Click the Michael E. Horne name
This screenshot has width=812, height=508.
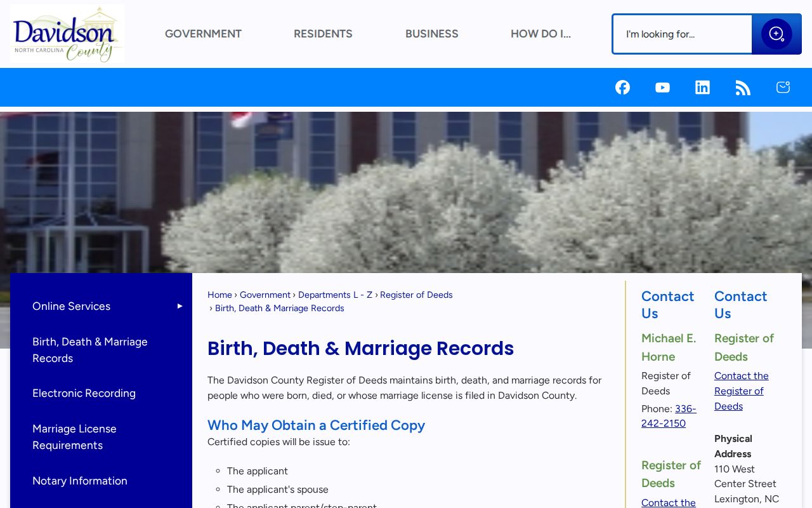(669, 347)
